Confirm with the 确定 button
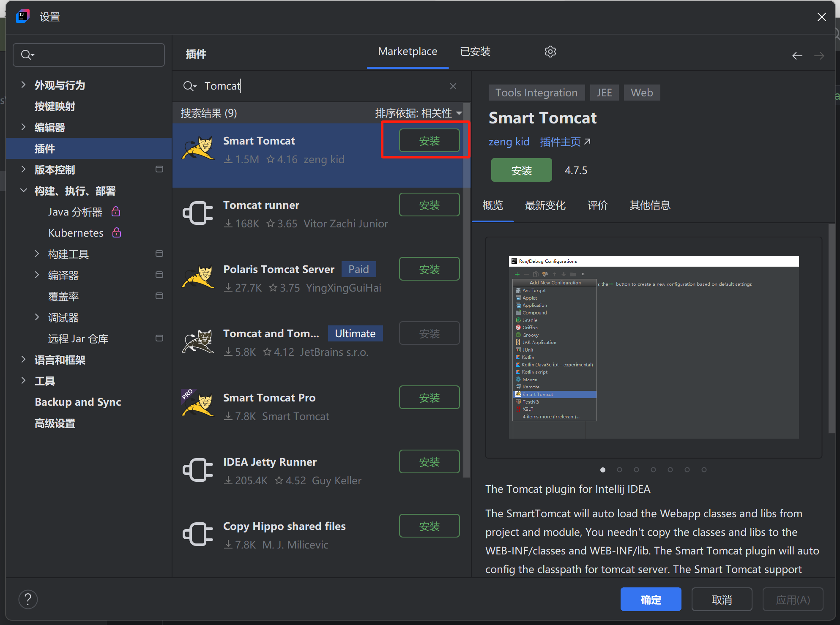The width and height of the screenshot is (840, 625). point(651,599)
